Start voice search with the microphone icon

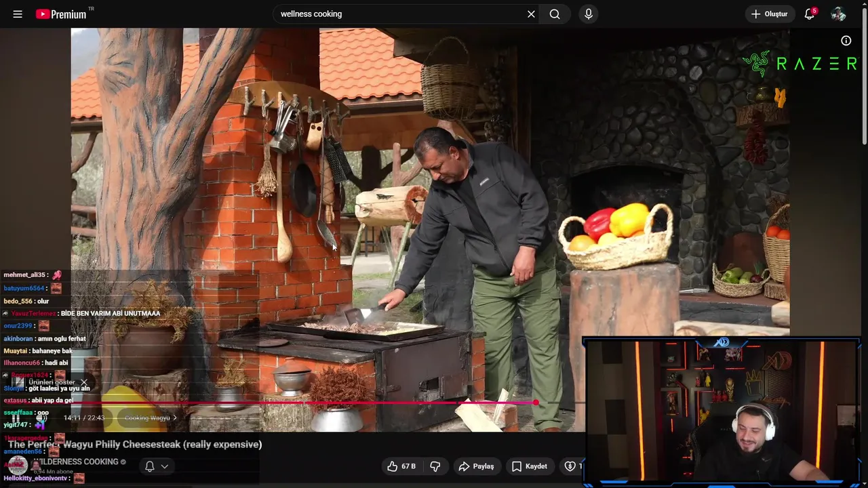coord(589,14)
